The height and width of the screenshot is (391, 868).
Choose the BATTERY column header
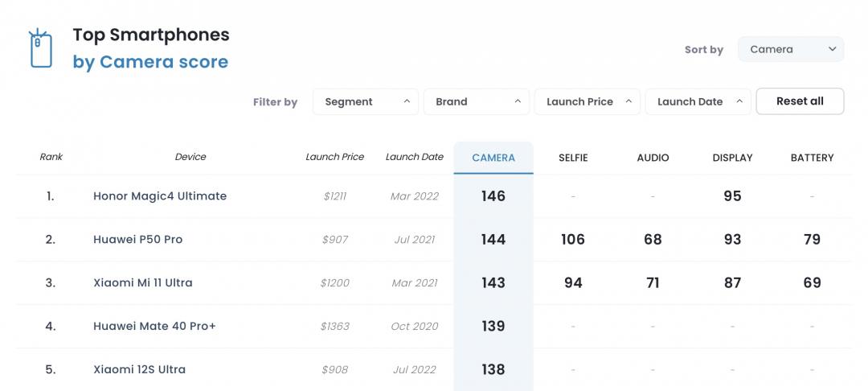(x=812, y=158)
